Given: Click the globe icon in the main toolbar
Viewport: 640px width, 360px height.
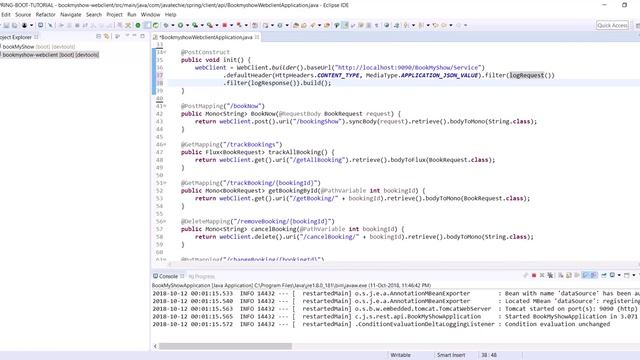Looking at the screenshot, I should [387, 25].
